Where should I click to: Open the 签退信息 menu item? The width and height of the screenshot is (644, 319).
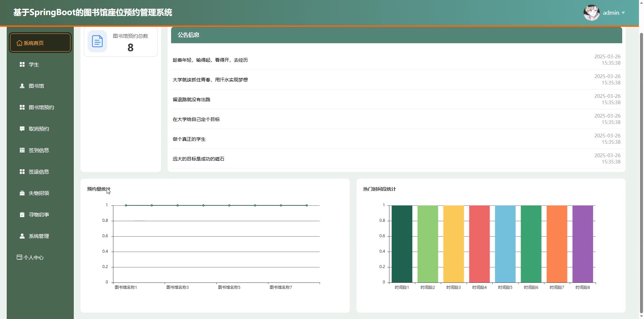point(39,172)
